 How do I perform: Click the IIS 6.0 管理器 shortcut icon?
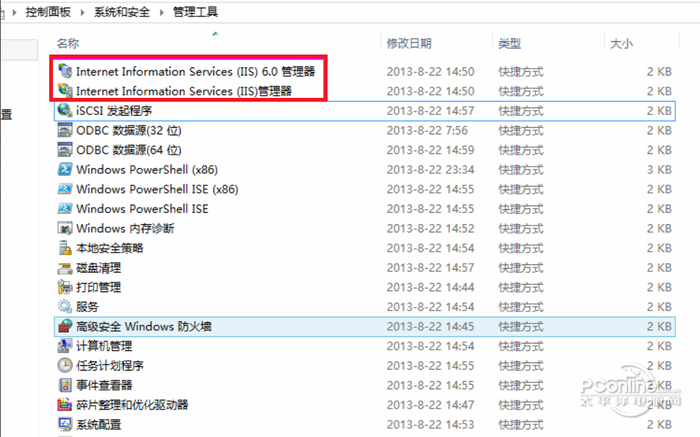click(65, 71)
